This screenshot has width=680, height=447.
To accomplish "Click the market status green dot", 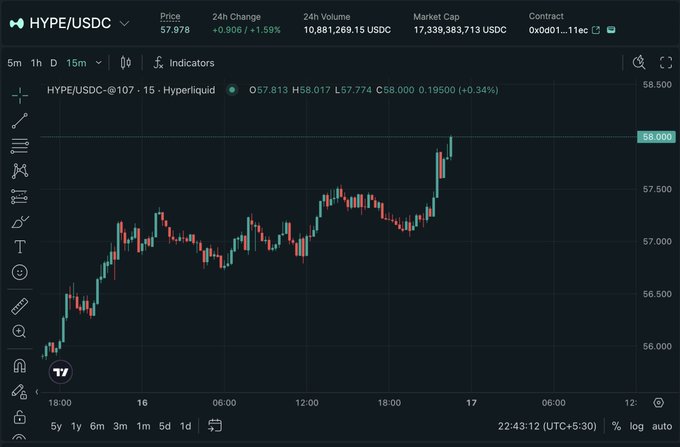I will [232, 90].
